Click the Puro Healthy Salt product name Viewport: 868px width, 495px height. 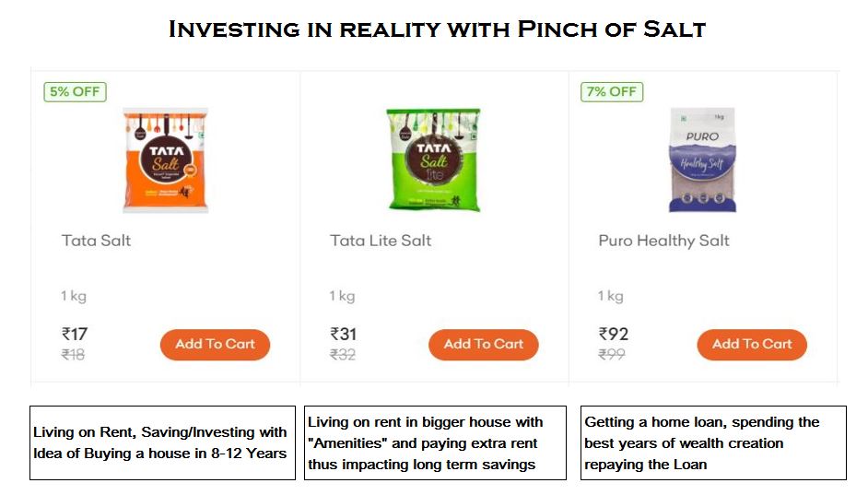pos(663,241)
